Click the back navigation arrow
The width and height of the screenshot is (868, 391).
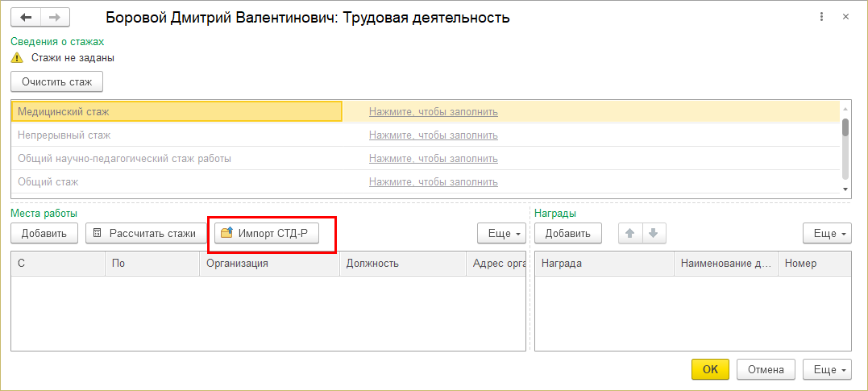(27, 17)
